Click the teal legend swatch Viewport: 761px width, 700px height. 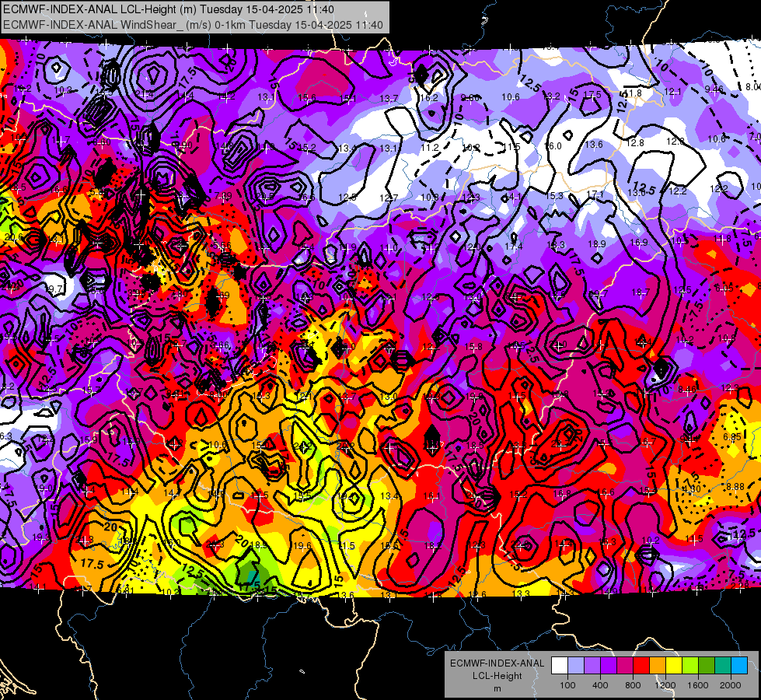(x=723, y=666)
